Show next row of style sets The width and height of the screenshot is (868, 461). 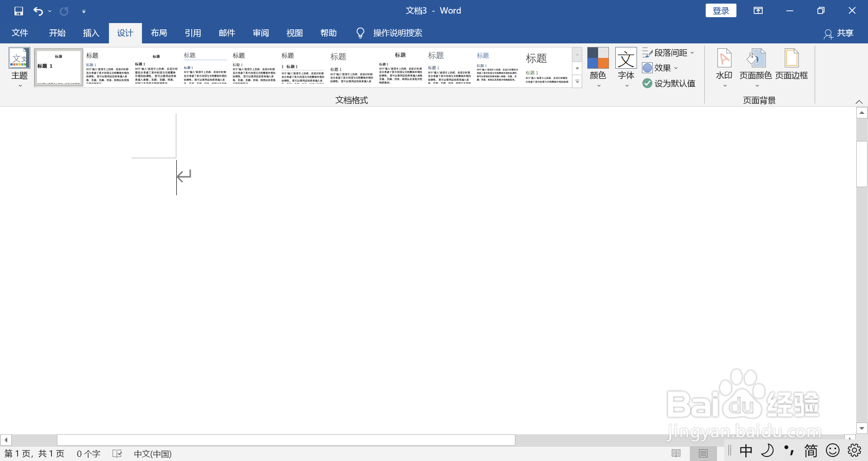click(577, 68)
